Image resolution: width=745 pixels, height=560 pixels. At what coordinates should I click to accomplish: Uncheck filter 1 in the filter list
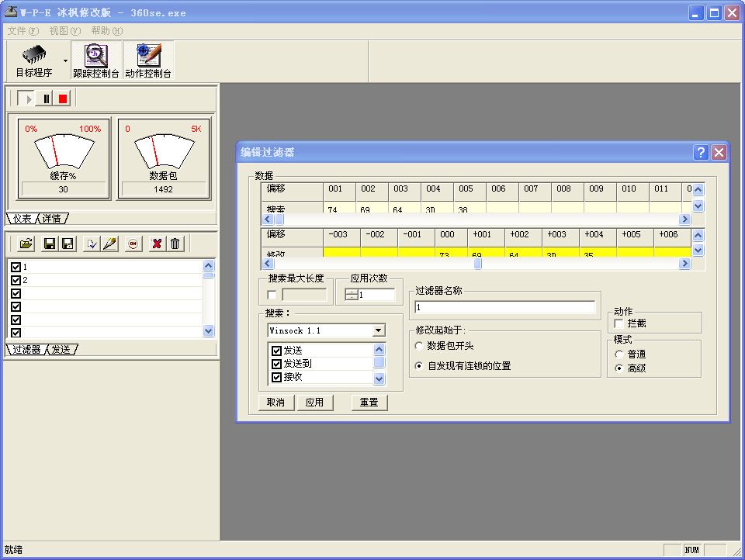coord(16,267)
